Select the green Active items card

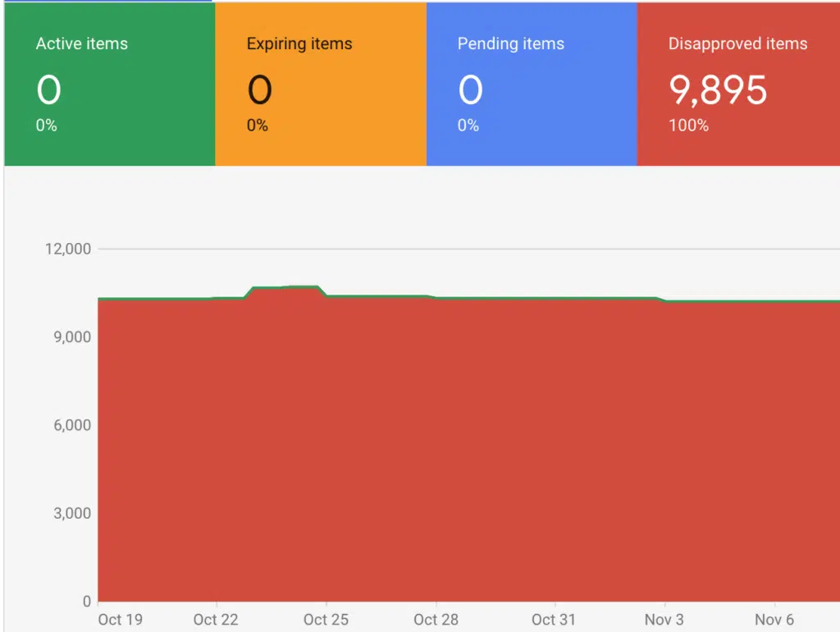(x=109, y=84)
